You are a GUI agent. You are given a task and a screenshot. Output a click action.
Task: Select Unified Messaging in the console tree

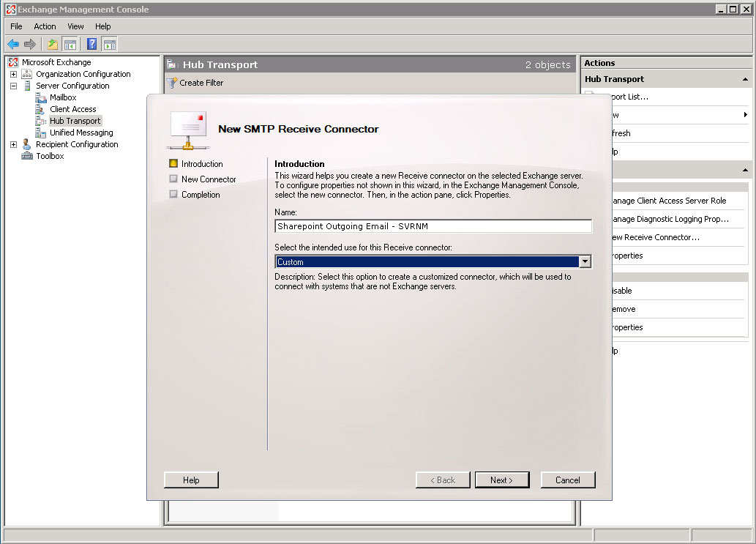81,133
